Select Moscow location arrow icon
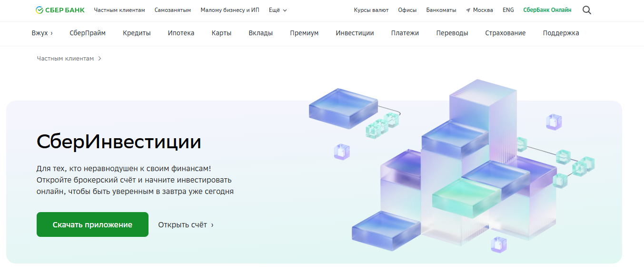This screenshot has width=644, height=275. [468, 10]
